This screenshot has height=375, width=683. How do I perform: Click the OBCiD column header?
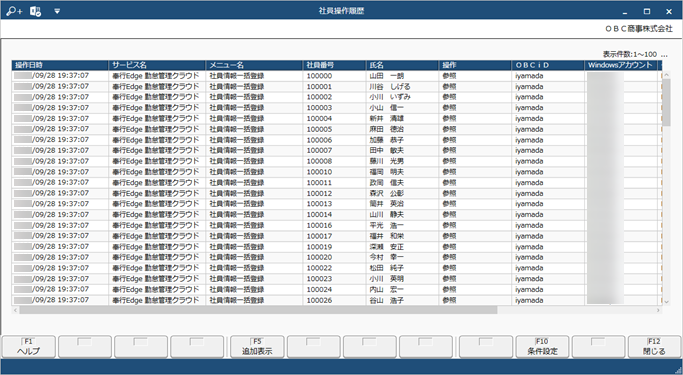pyautogui.click(x=548, y=65)
